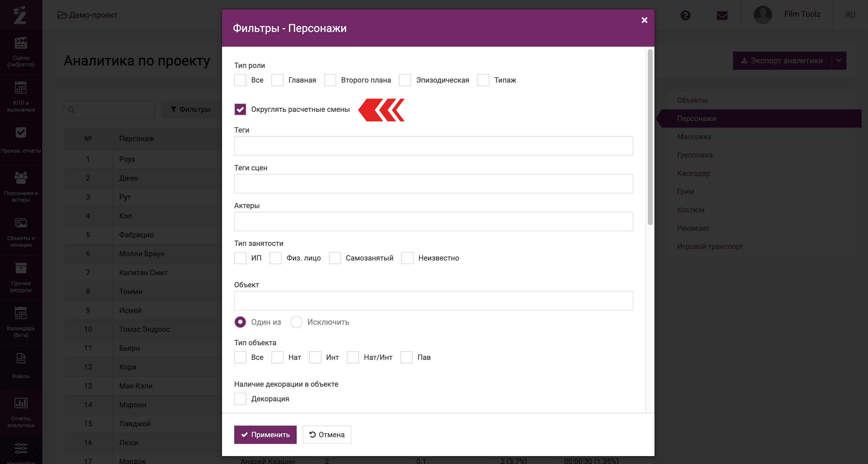This screenshot has height=464, width=868.
Task: Click the Персонаж column header
Action: pyautogui.click(x=136, y=139)
